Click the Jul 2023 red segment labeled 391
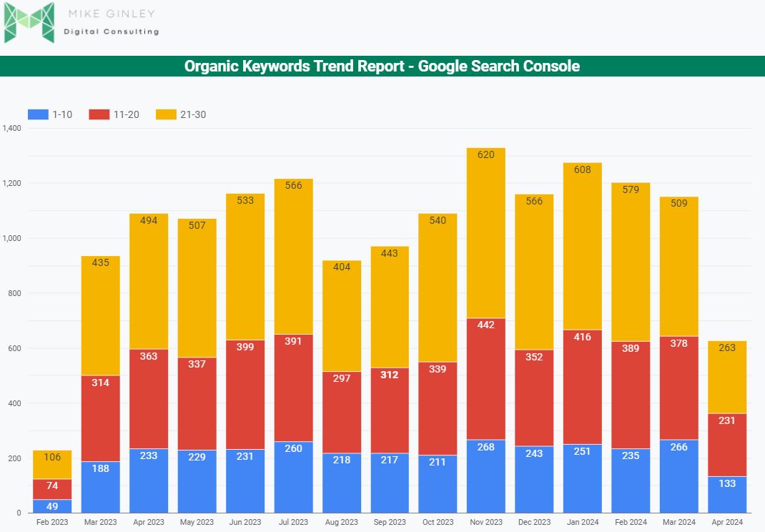This screenshot has height=532, width=765. [x=294, y=388]
